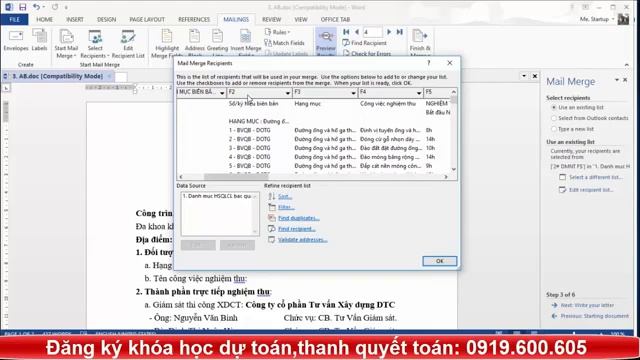
Task: Go to last record arrow
Action: click(400, 32)
